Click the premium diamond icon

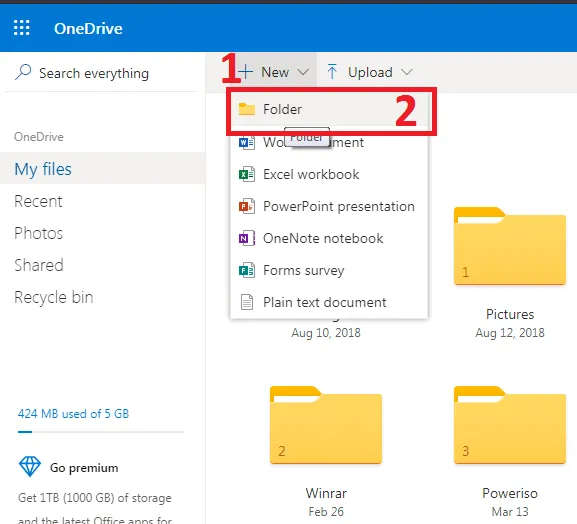(x=30, y=467)
